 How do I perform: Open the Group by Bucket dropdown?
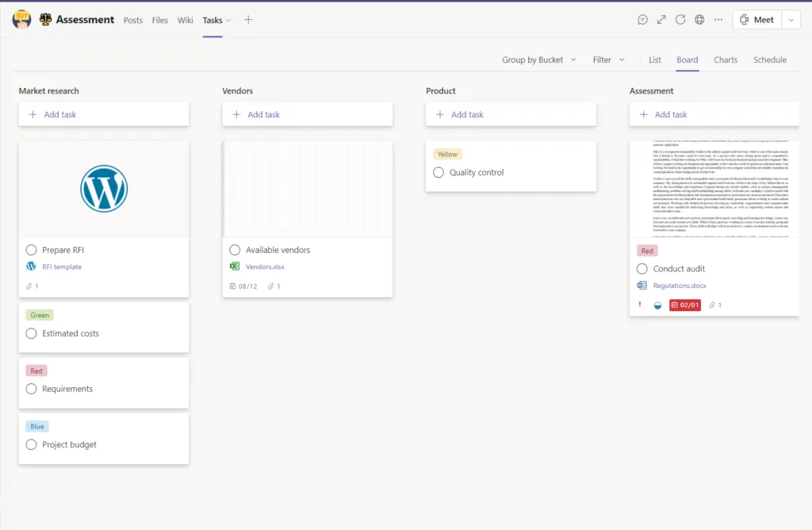point(538,60)
